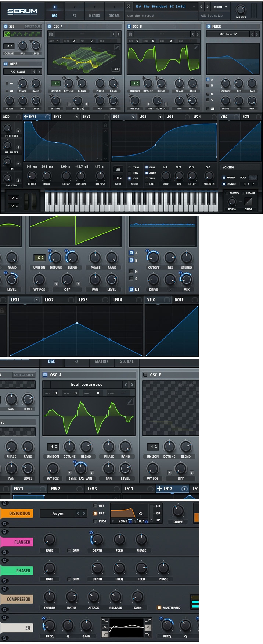Click the save preset floppy icon beside the preset name
This screenshot has width=263, height=644.
pos(128,7)
